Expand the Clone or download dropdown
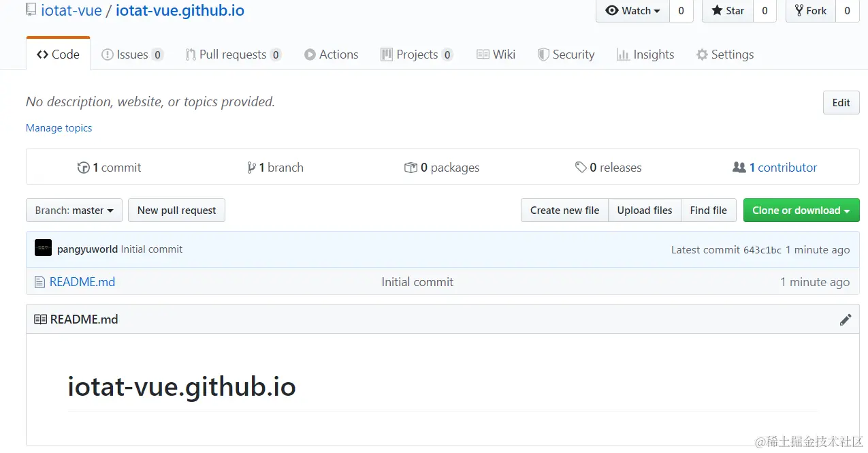868x453 pixels. point(801,210)
